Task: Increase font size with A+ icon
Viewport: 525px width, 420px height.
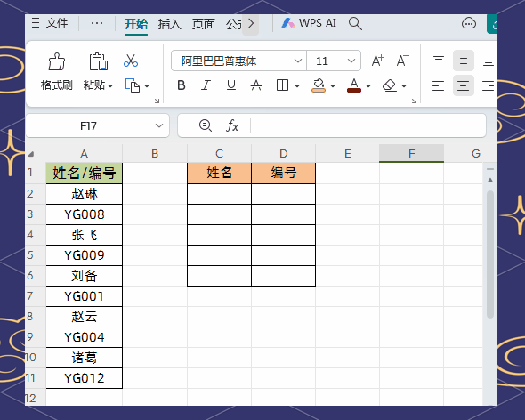Action: 378,61
